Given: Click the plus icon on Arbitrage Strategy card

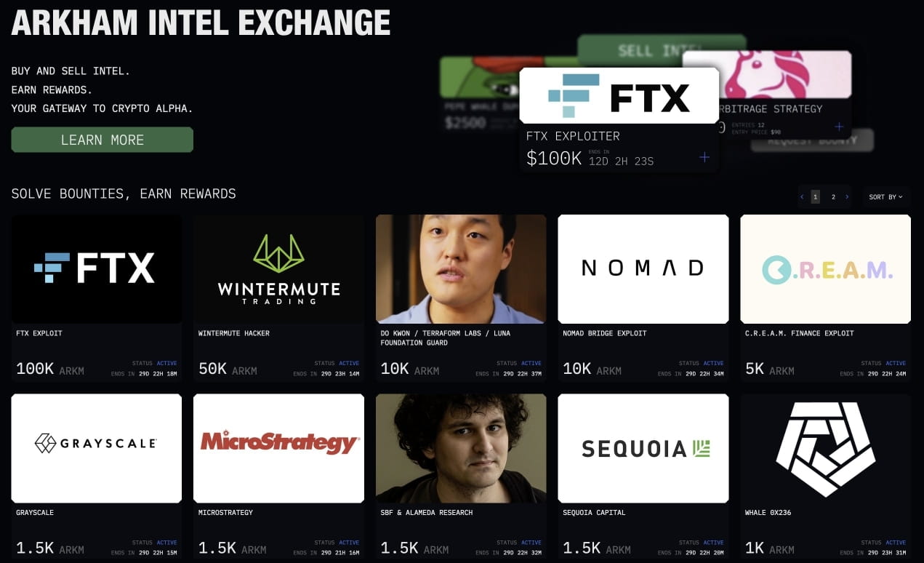Looking at the screenshot, I should (839, 127).
